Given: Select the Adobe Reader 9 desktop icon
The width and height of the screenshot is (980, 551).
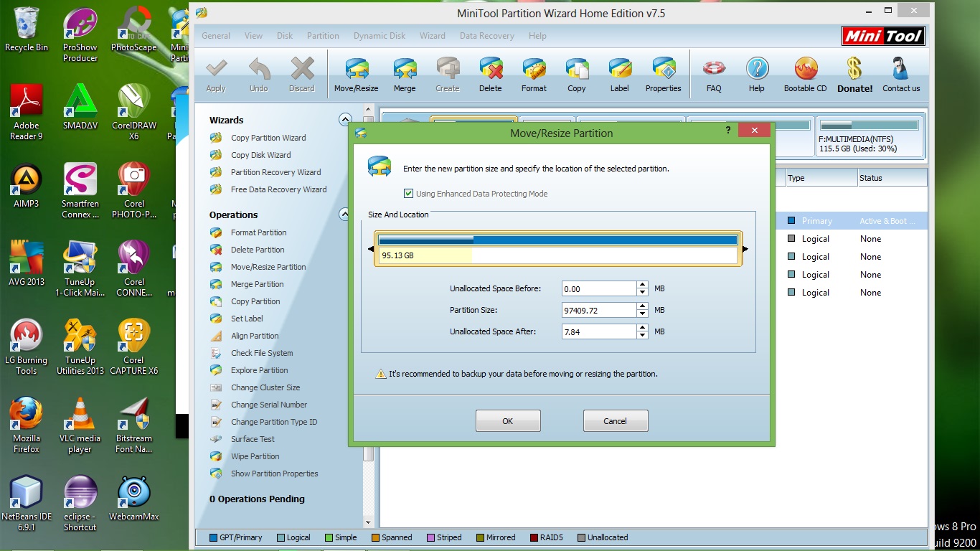Looking at the screenshot, I should [x=27, y=112].
